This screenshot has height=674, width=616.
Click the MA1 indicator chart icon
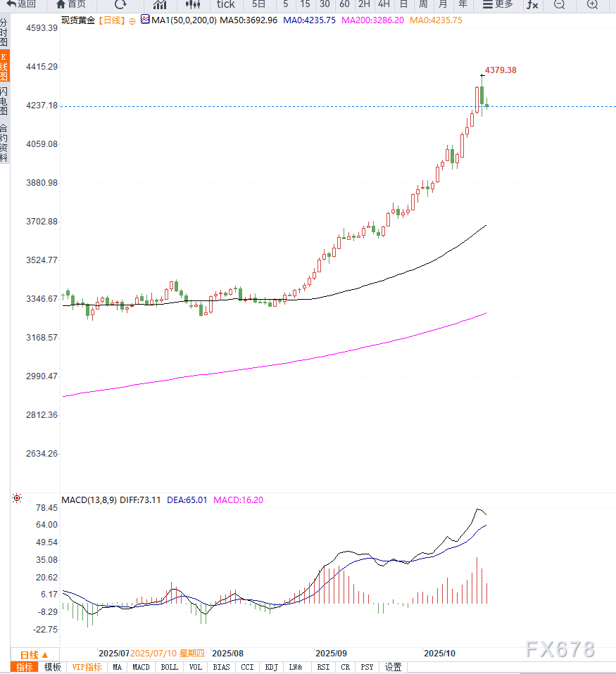[x=145, y=20]
